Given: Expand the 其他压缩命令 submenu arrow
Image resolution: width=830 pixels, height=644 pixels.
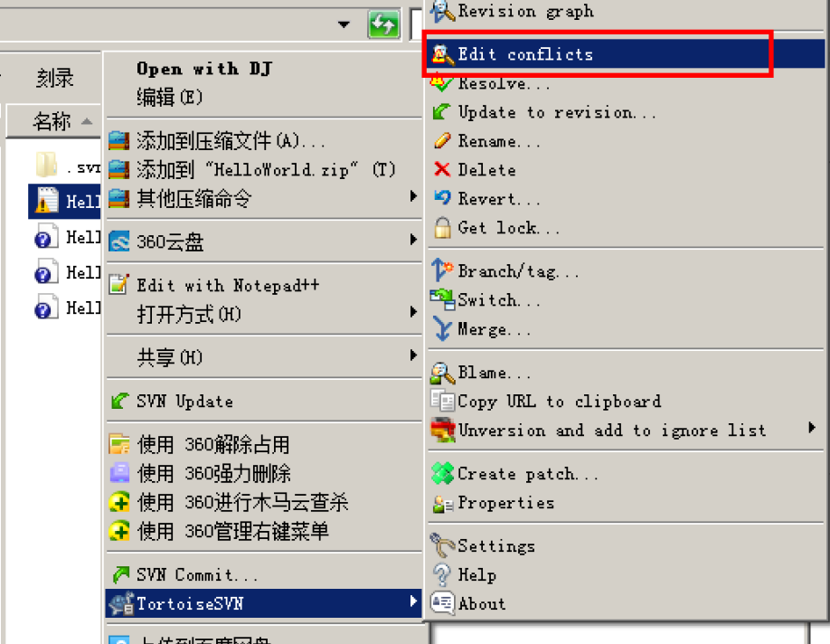Looking at the screenshot, I should 413,196.
